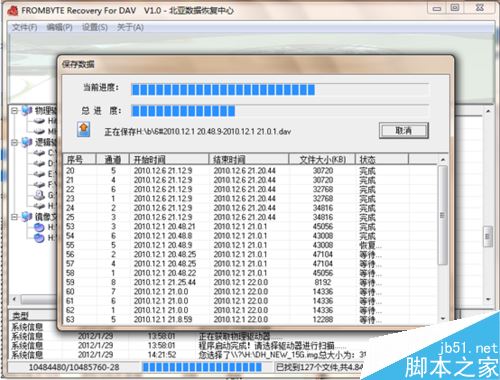Sort by 状态 column header
Screen dimensions: 500x380
point(382,159)
